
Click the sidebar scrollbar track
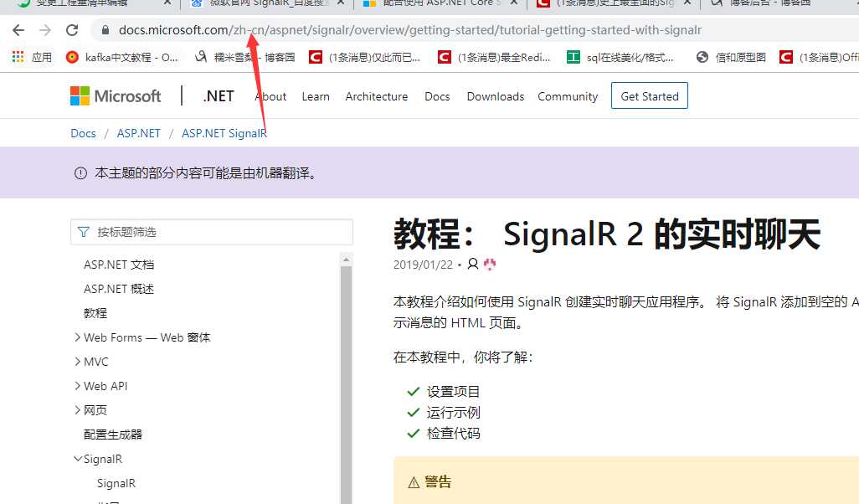point(346,383)
